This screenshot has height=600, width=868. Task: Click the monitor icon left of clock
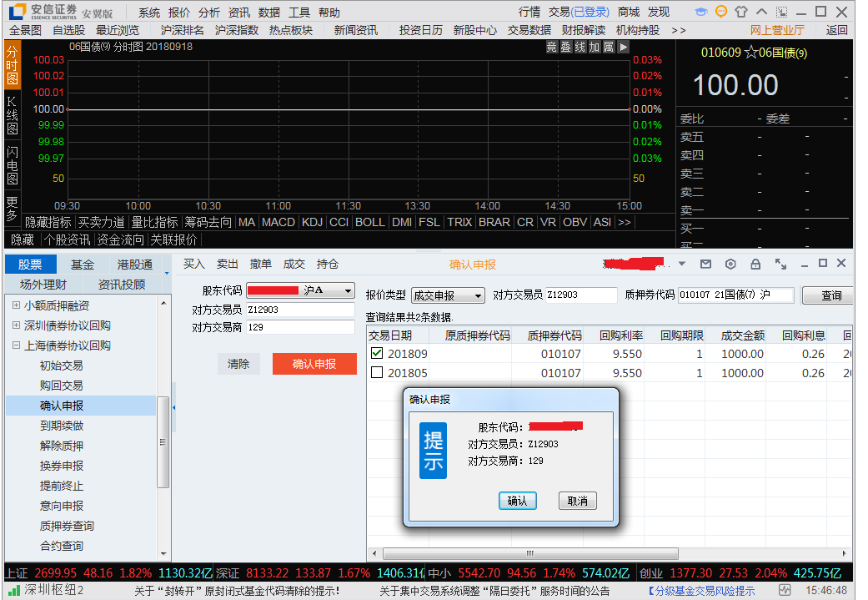pyautogui.click(x=785, y=590)
